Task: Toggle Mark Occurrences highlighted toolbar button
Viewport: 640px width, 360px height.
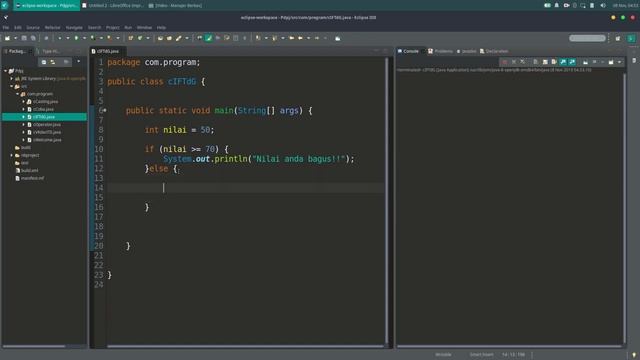Action: [209, 38]
